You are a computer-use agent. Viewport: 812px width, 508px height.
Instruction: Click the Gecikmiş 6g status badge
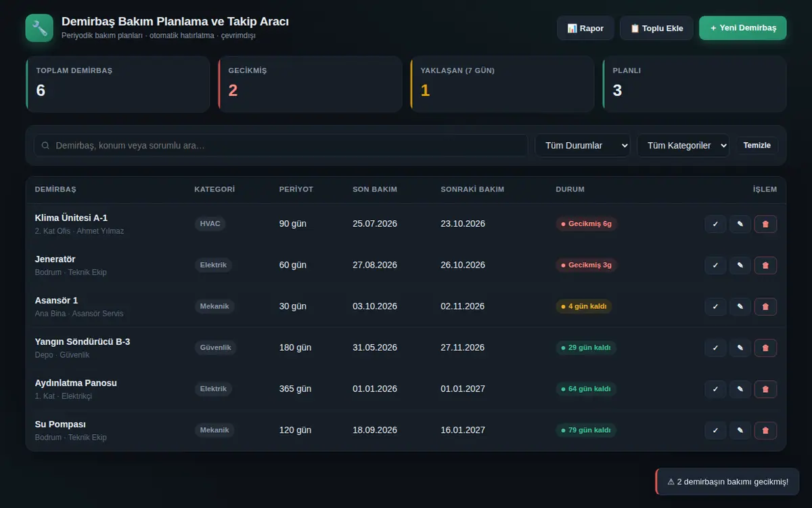586,224
